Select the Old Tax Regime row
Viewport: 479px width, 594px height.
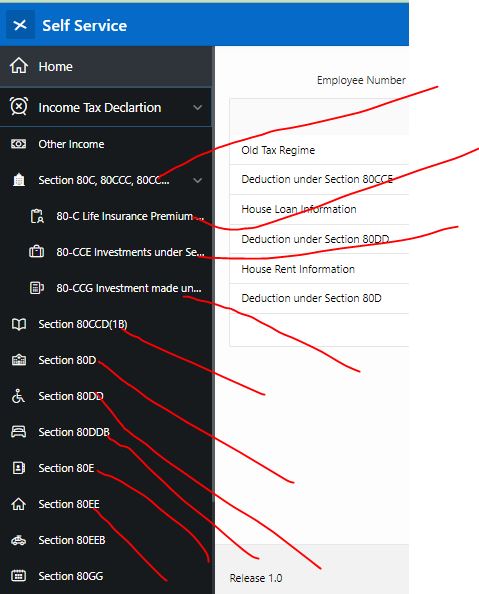point(319,150)
